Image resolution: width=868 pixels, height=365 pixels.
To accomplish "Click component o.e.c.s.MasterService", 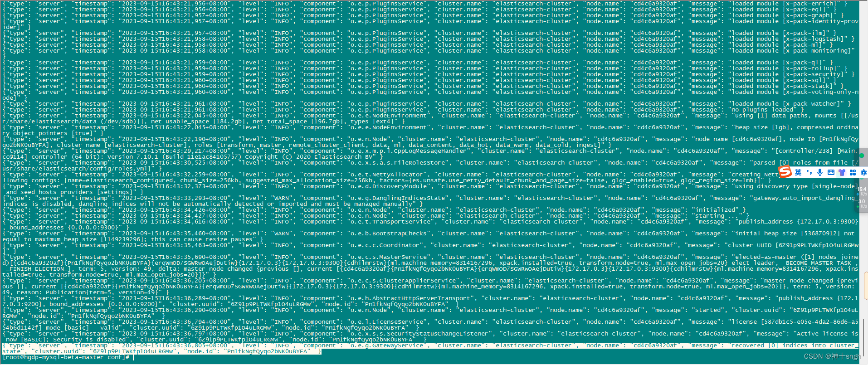I will pos(386,257).
